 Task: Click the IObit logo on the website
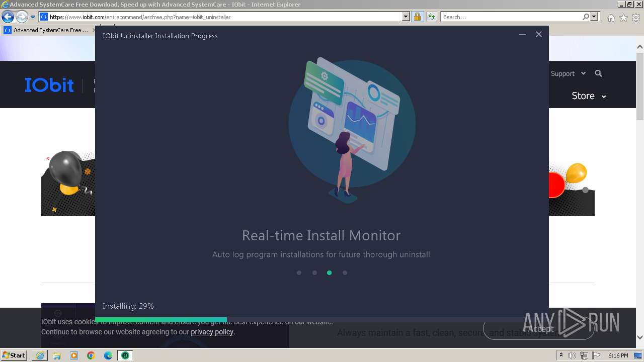pos(49,85)
